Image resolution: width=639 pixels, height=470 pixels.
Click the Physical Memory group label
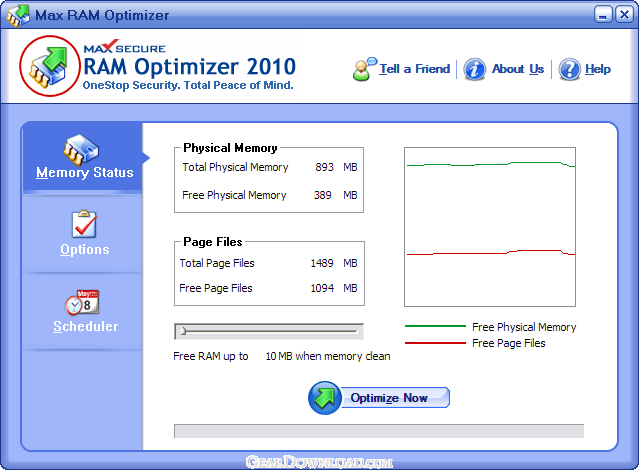tap(230, 148)
